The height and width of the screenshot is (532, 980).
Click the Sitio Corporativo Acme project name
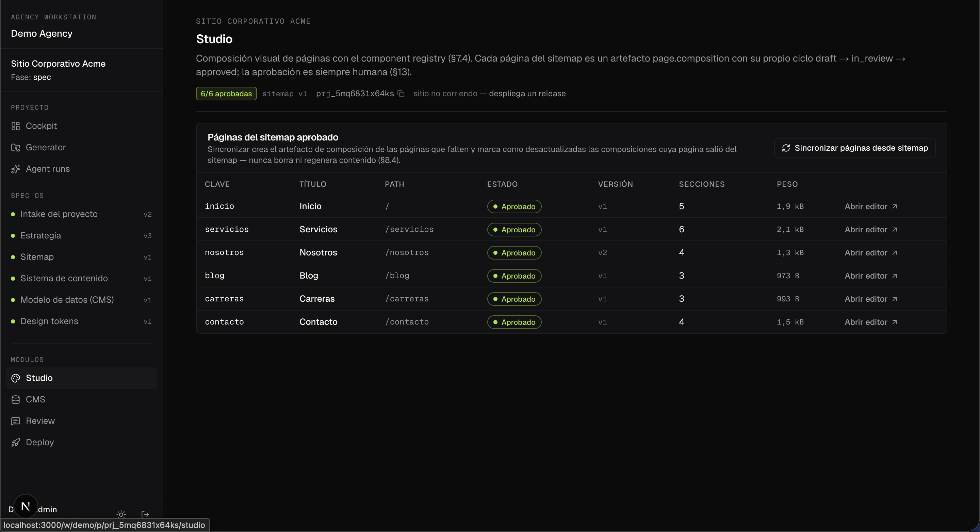click(58, 64)
